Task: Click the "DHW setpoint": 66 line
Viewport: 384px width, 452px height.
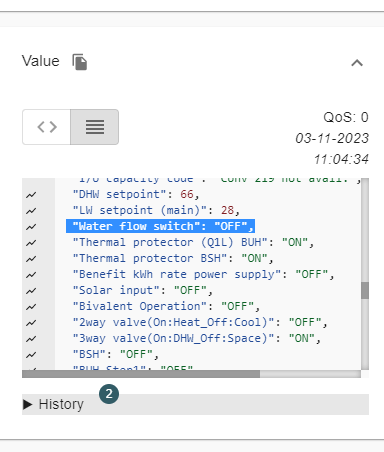Action: coord(136,194)
